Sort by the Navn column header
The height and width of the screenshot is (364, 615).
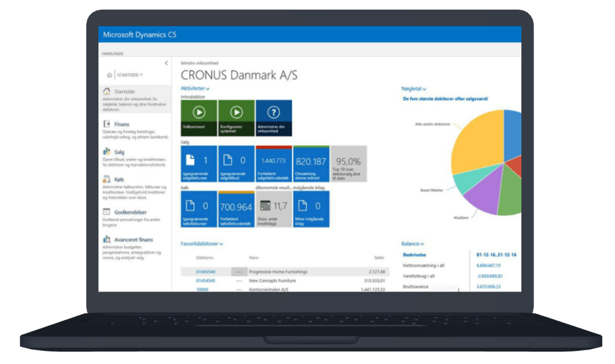pyautogui.click(x=254, y=257)
